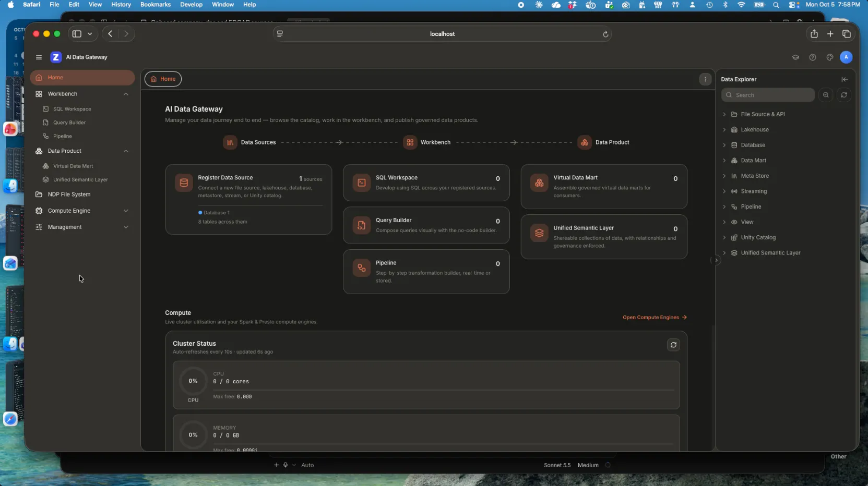Open the theme palette icon
The width and height of the screenshot is (868, 486).
pos(830,57)
